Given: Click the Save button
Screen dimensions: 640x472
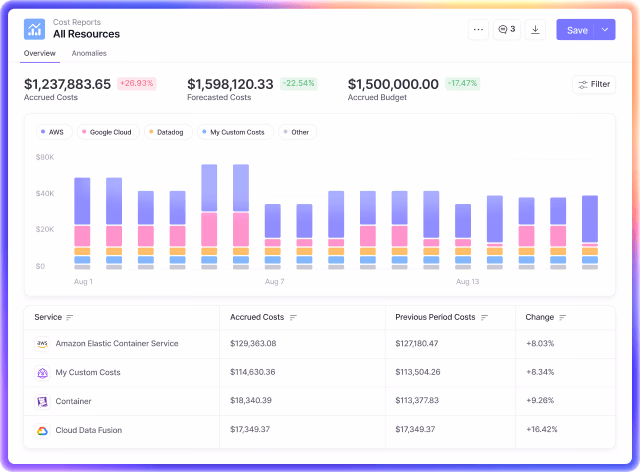Looking at the screenshot, I should click(x=576, y=29).
